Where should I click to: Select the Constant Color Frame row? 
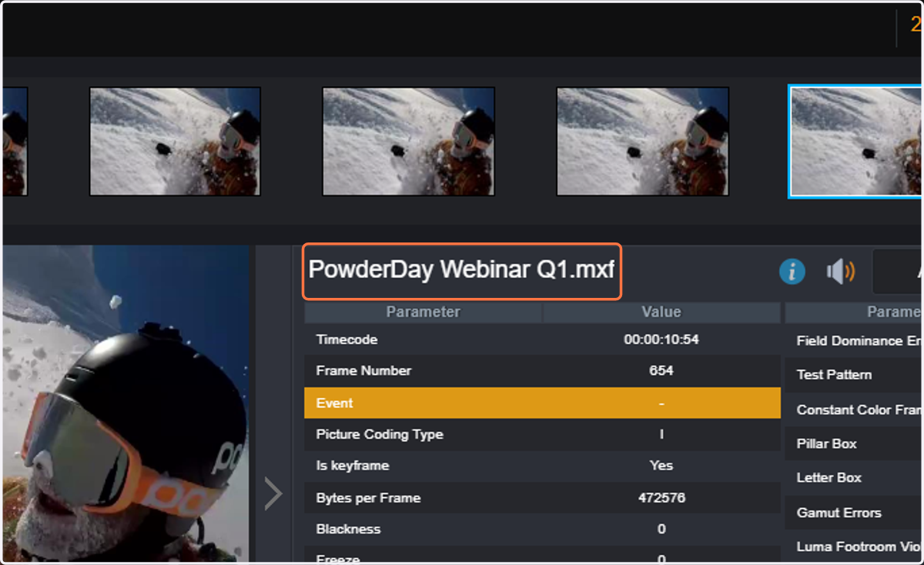point(854,410)
